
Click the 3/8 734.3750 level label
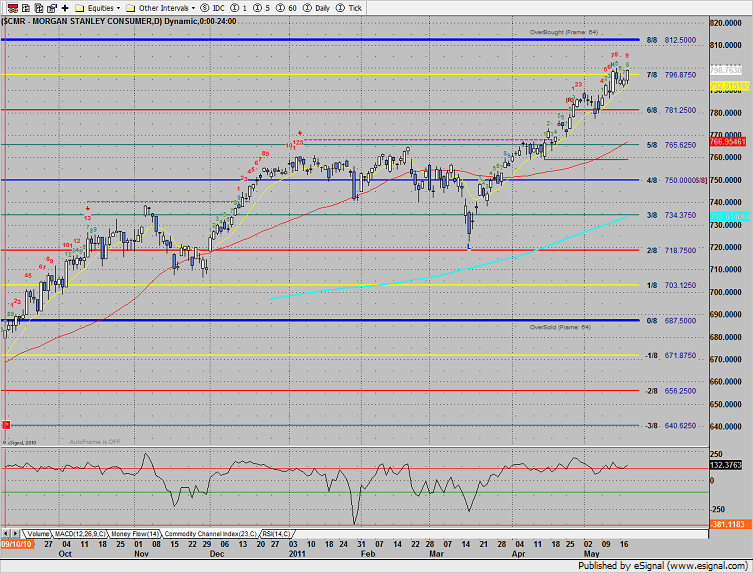click(671, 215)
